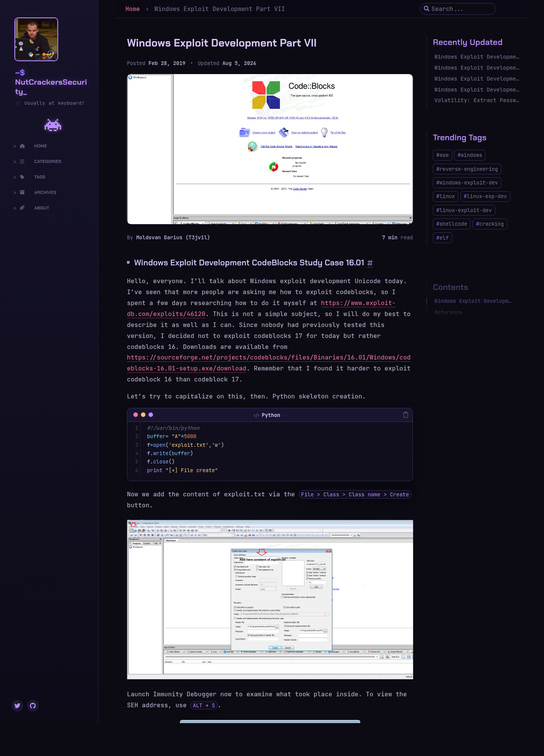
Task: Click the profile avatar picture
Action: tap(36, 39)
